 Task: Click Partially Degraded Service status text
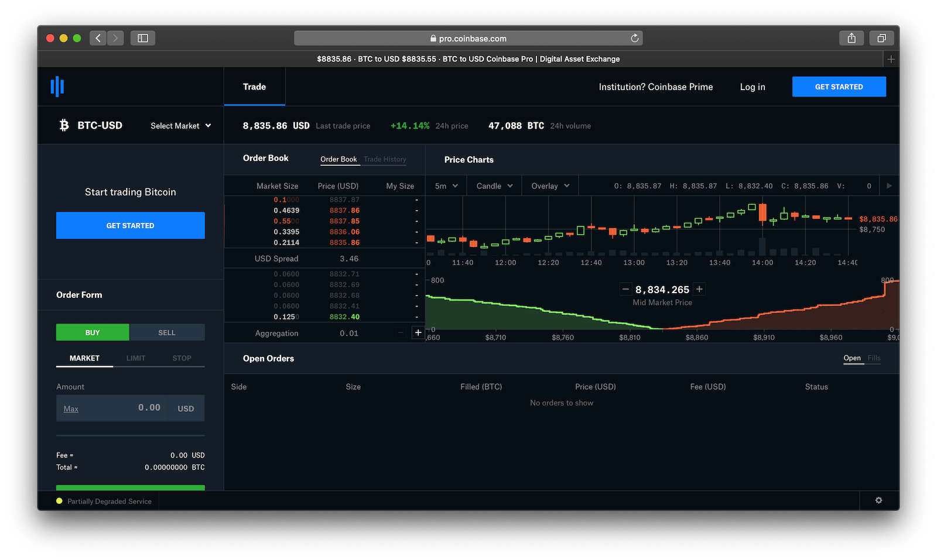(110, 501)
